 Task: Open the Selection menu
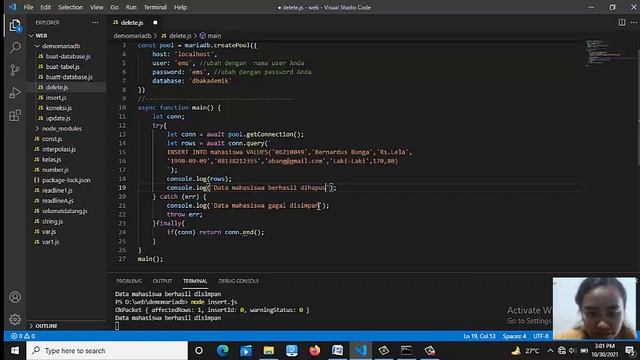click(x=70, y=7)
